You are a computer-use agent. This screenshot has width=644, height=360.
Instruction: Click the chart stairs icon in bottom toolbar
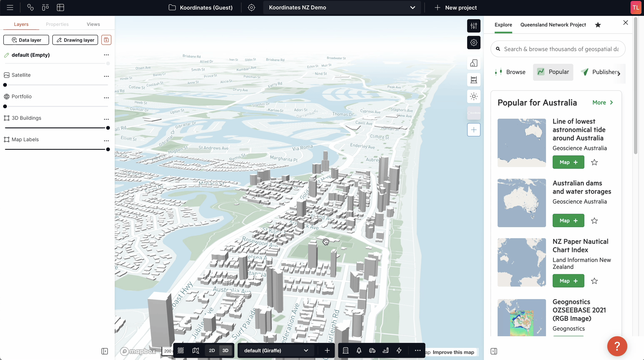coord(385,351)
